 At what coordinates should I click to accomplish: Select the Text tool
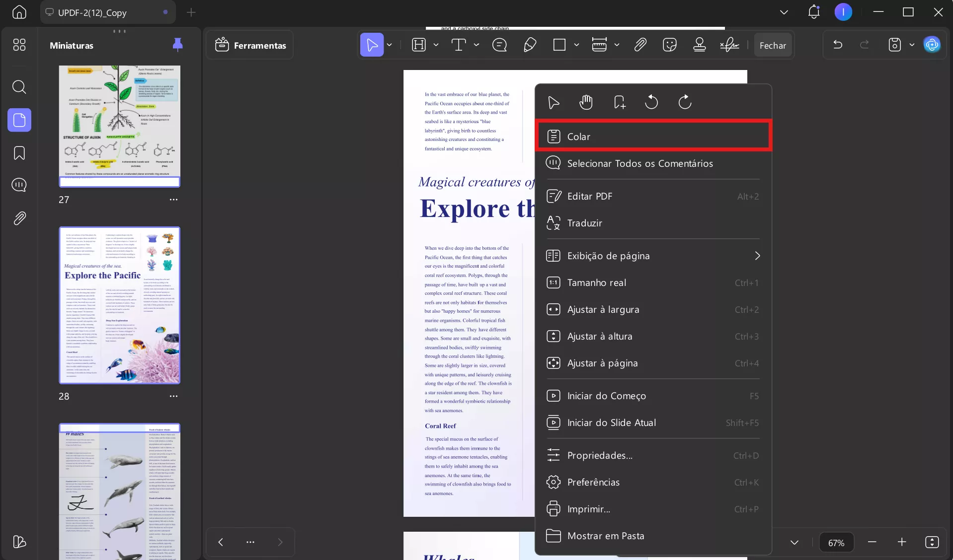(458, 45)
